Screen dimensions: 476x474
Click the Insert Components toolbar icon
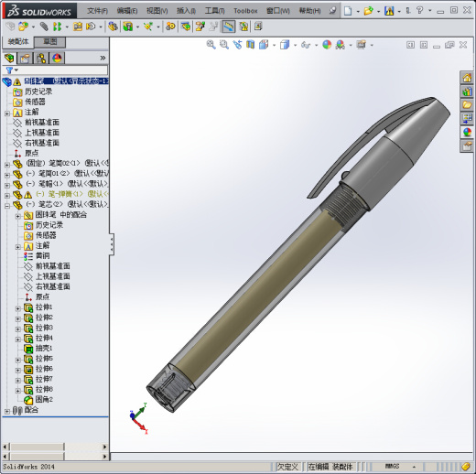click(x=23, y=27)
